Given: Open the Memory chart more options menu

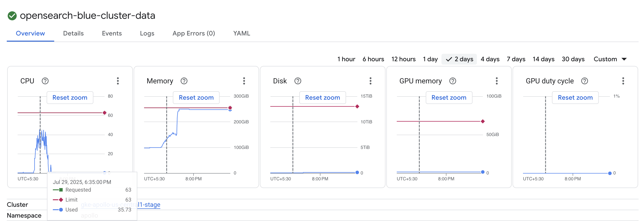Looking at the screenshot, I should (x=244, y=81).
